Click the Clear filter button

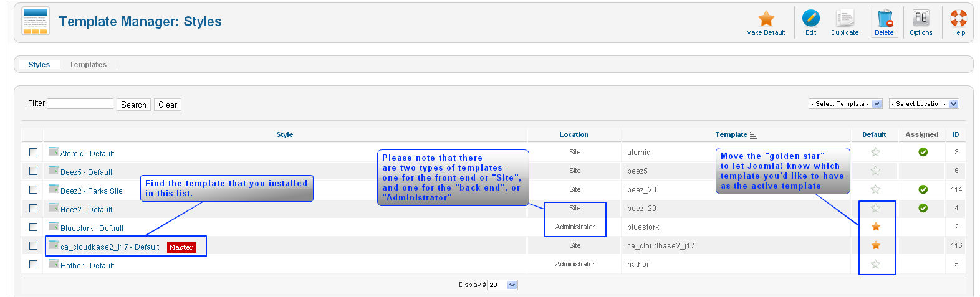click(x=168, y=105)
